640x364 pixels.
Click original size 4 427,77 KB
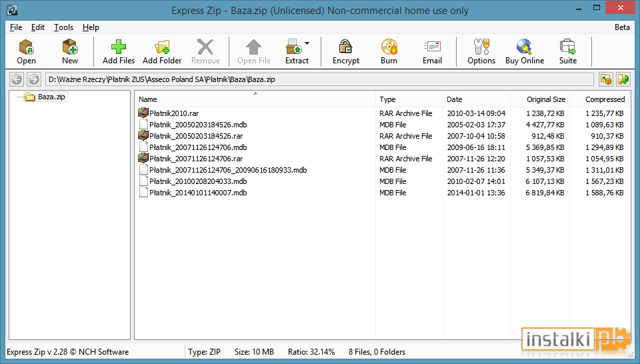tap(545, 125)
